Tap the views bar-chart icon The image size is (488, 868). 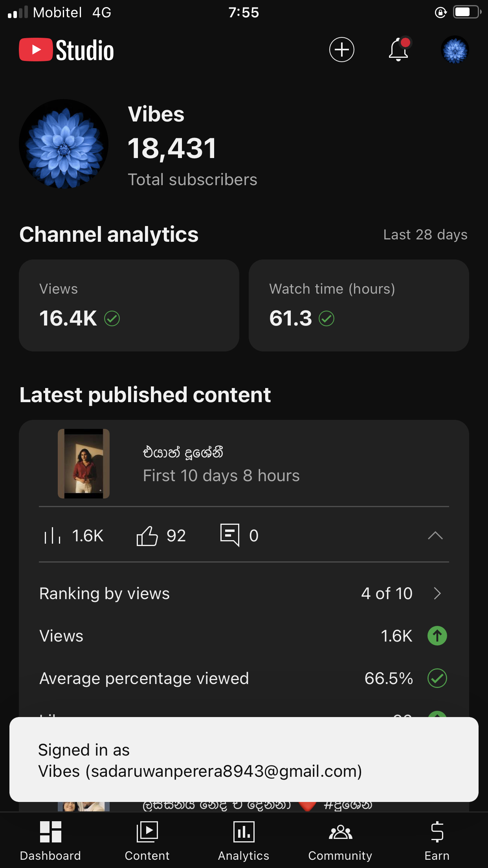tap(53, 536)
